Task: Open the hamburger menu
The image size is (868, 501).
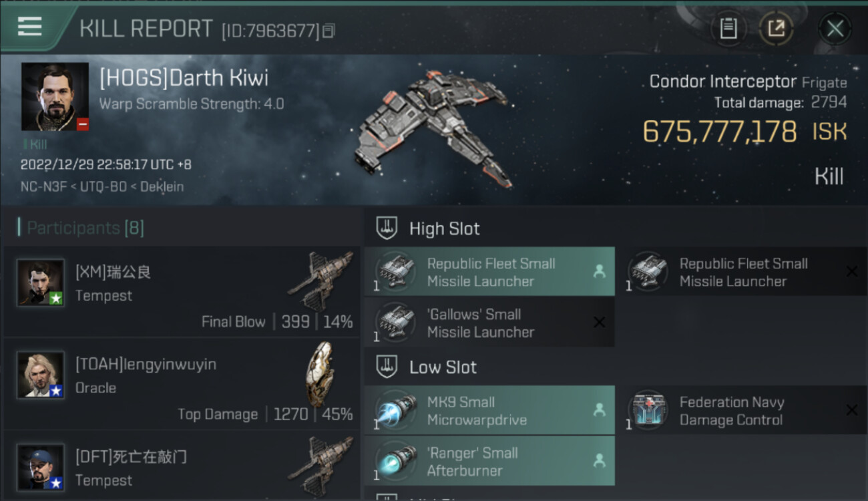Action: 30,27
